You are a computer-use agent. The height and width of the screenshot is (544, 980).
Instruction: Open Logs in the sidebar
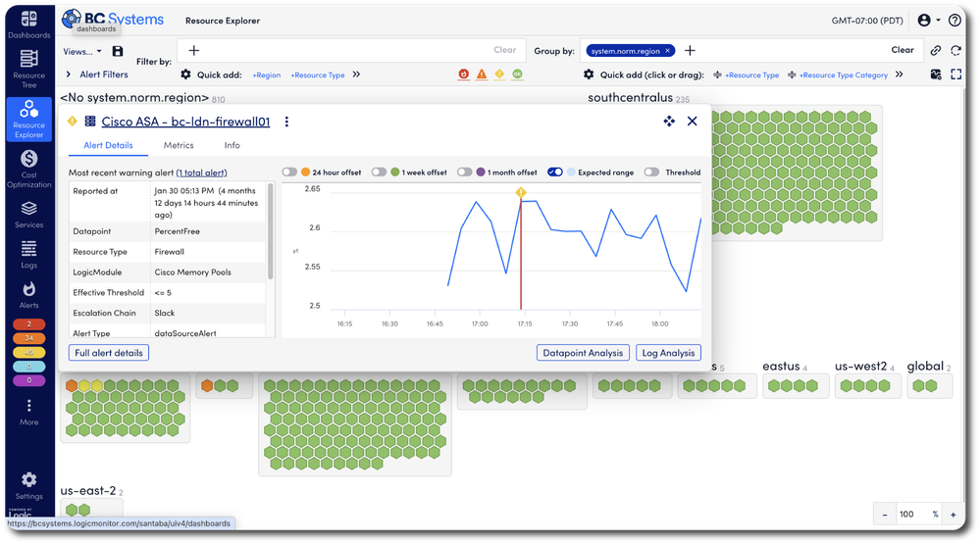coord(28,254)
